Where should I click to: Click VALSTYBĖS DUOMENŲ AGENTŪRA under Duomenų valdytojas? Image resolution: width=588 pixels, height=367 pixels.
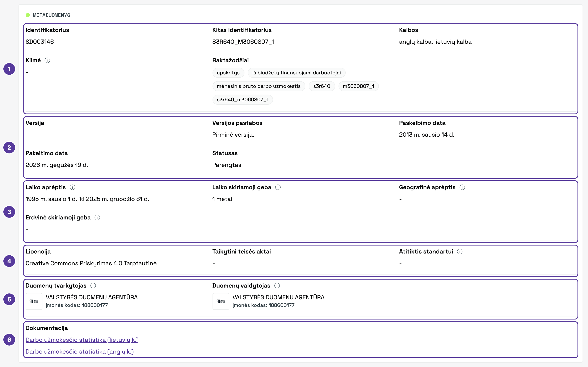point(278,297)
